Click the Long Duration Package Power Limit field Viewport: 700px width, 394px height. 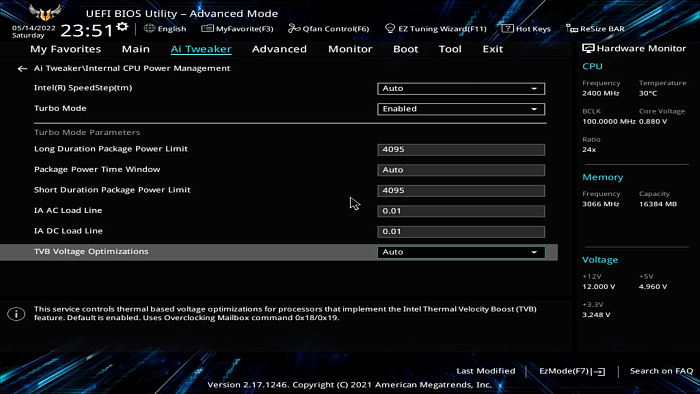[x=461, y=149]
